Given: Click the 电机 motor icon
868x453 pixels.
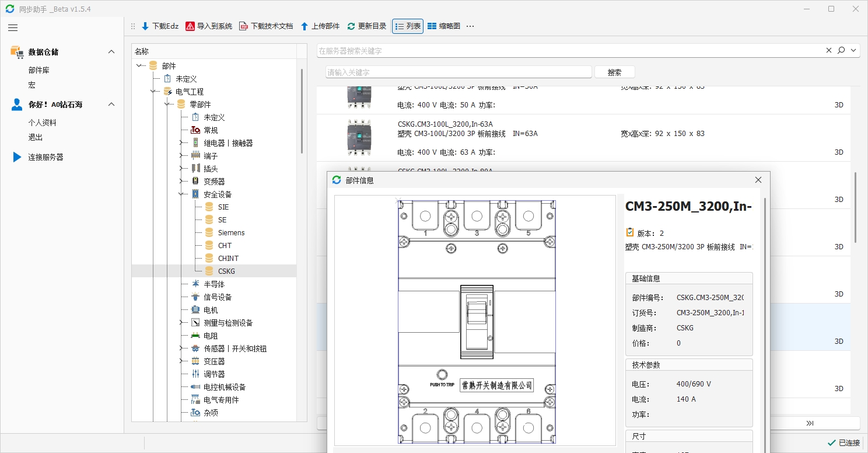Looking at the screenshot, I should [195, 310].
